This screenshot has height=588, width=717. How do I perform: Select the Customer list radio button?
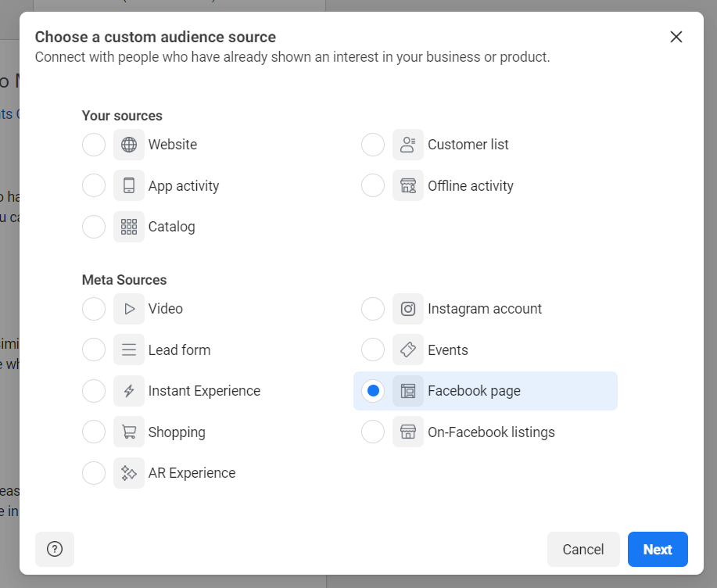point(372,144)
